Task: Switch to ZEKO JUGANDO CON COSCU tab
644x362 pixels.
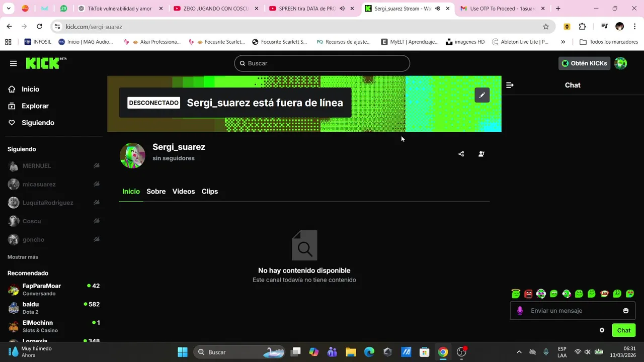Action: point(216,9)
